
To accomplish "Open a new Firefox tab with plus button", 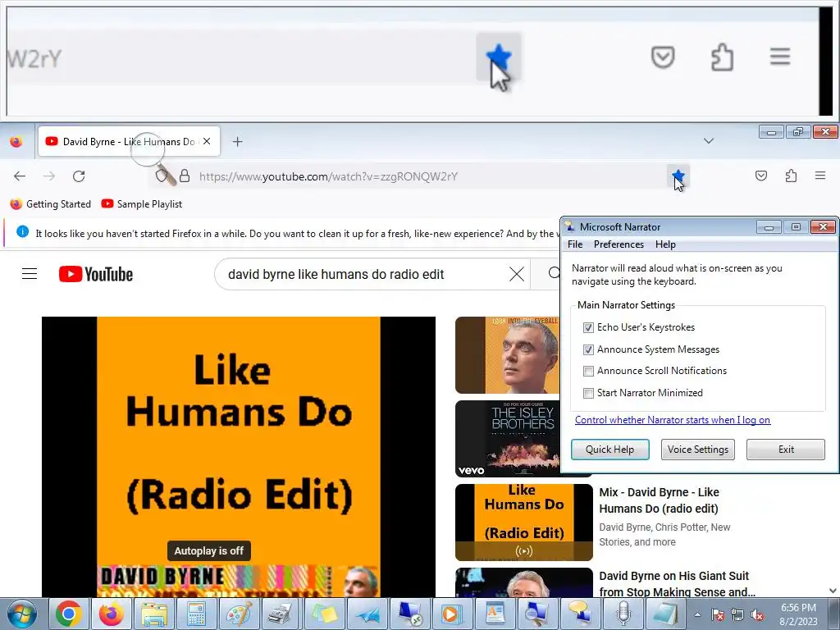I will (x=237, y=141).
